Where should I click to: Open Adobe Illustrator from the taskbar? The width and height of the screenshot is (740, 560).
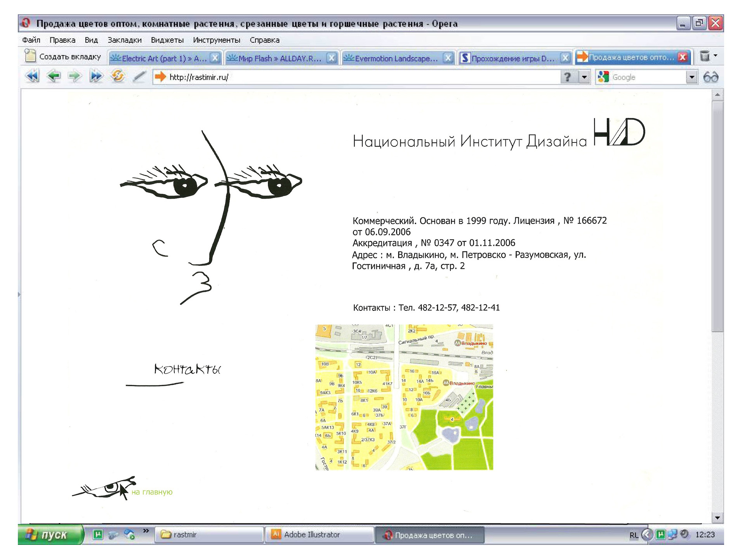[311, 534]
